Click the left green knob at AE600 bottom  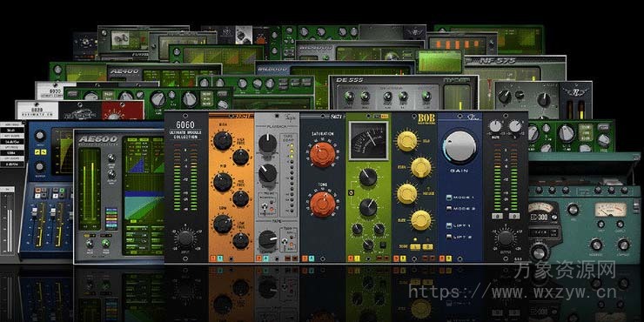pos(89,243)
